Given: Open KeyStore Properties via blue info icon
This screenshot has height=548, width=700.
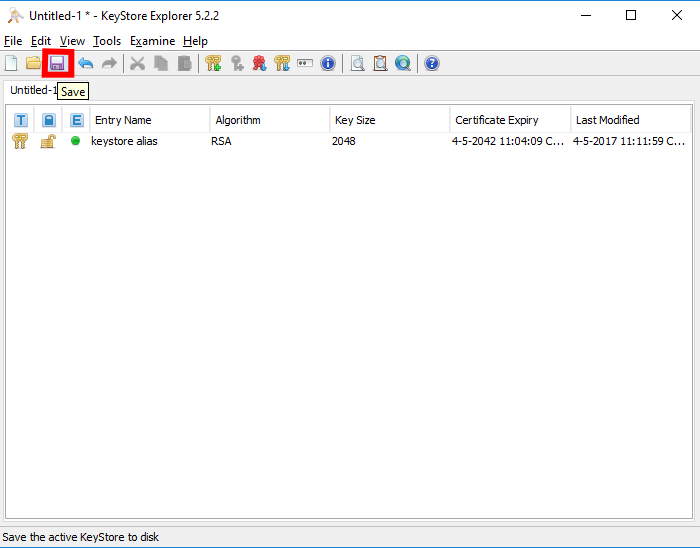Looking at the screenshot, I should pyautogui.click(x=328, y=63).
